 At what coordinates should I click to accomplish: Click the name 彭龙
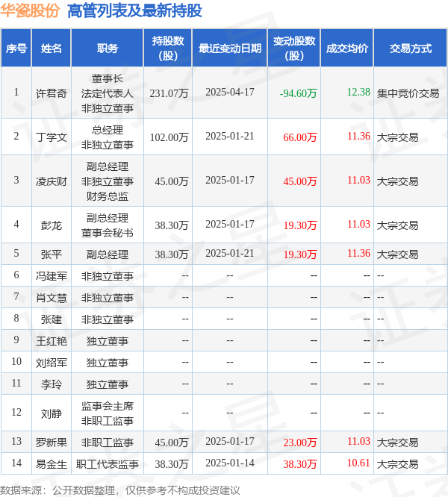(52, 225)
